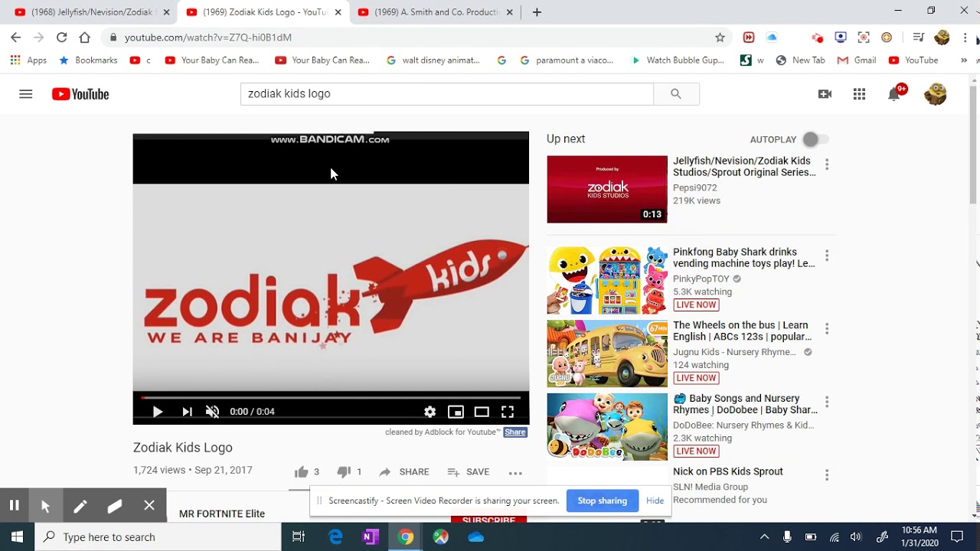Viewport: 980px width, 551px height.
Task: Open the Chrome three-dot menu
Action: click(x=965, y=37)
